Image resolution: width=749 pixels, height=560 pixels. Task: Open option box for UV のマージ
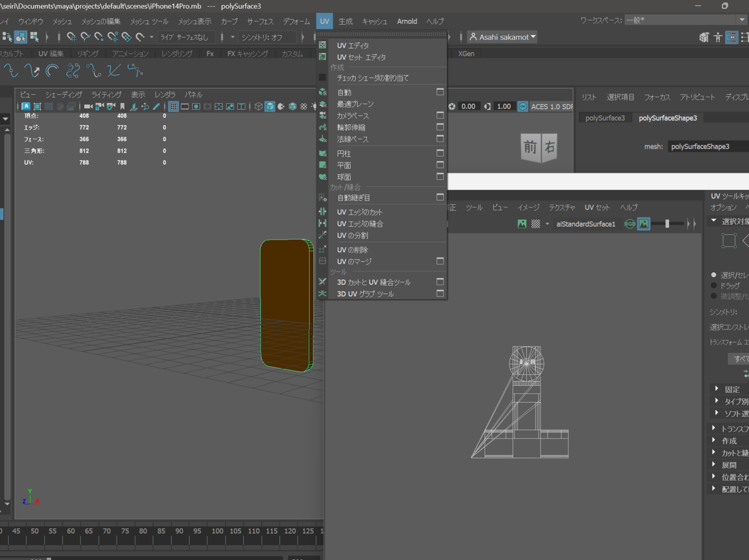point(440,261)
